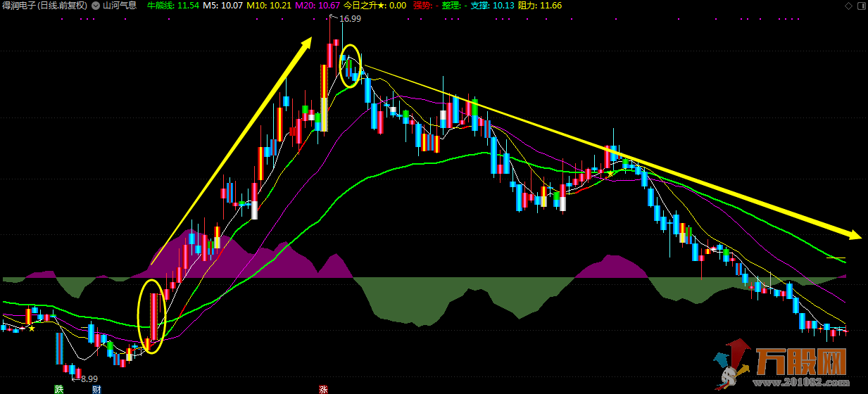
Task: Click the green 整理 label
Action: (x=454, y=5)
